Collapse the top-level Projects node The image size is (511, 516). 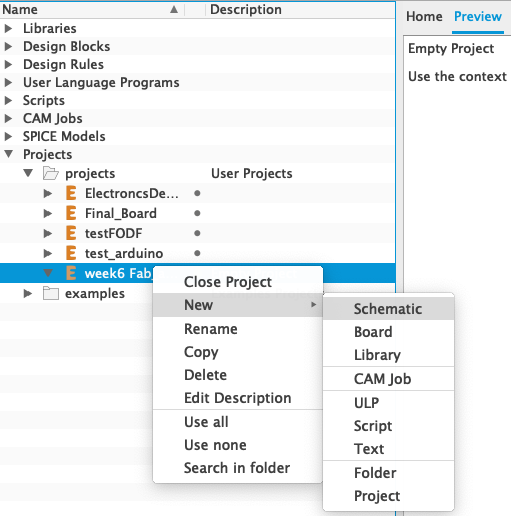tap(9, 154)
